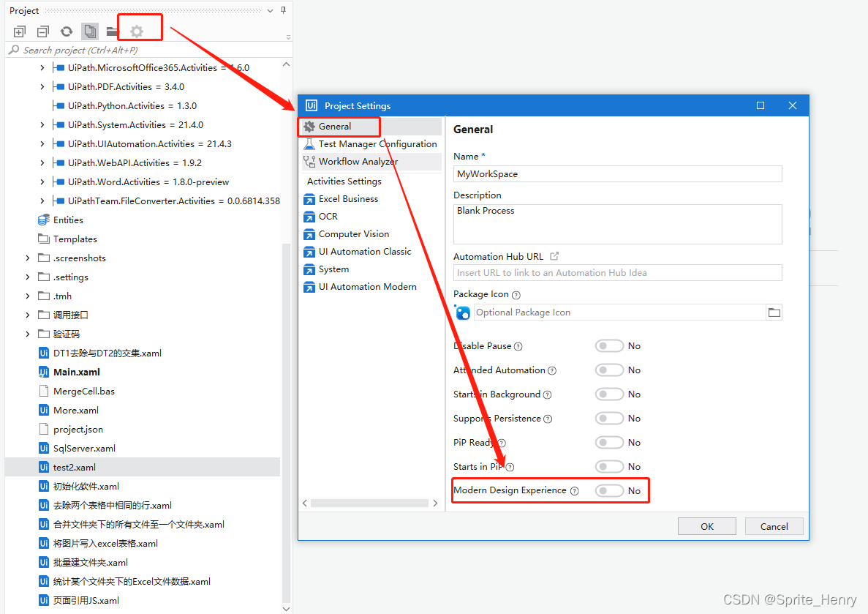Expand the .tmh folder
The width and height of the screenshot is (868, 614).
coord(28,296)
